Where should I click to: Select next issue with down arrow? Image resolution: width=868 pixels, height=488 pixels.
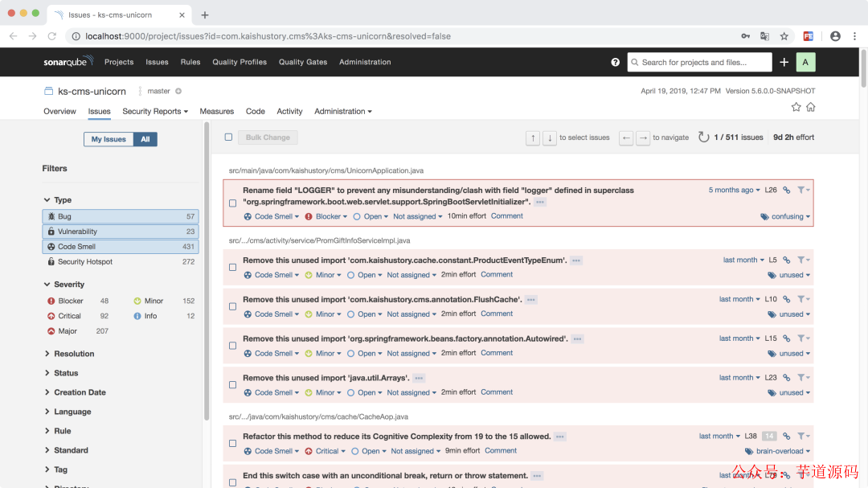tap(549, 137)
